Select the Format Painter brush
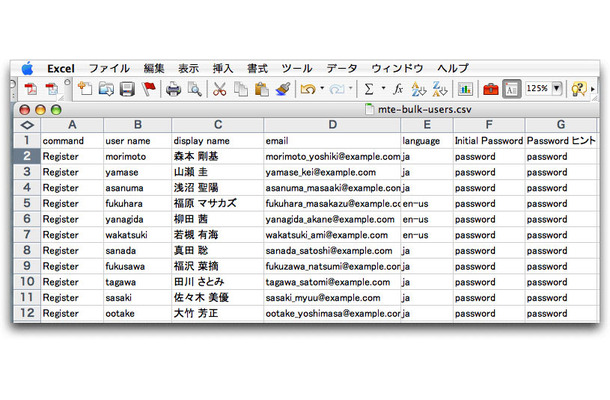The width and height of the screenshot is (610, 400). tap(283, 89)
